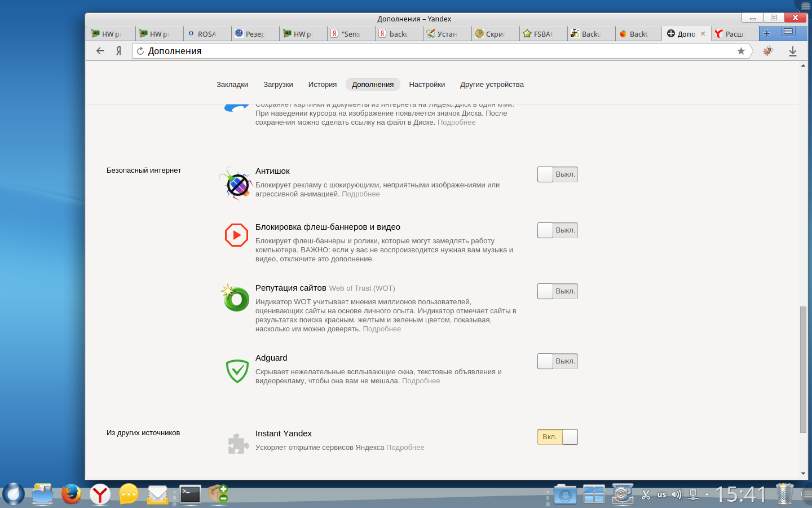Open the package installer box icon

[x=218, y=494]
